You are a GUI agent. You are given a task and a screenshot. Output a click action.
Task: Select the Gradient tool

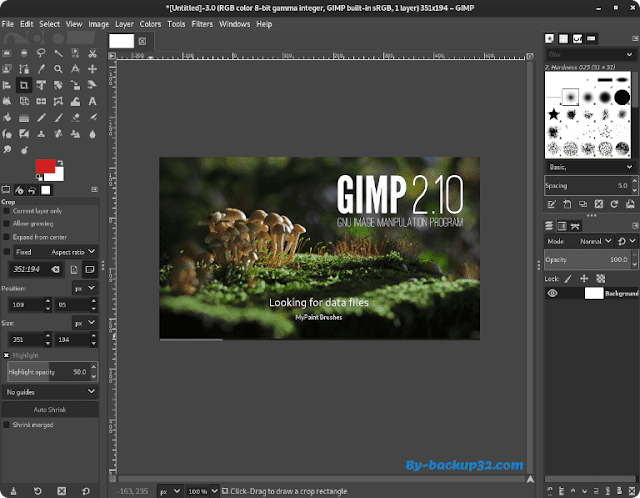pos(24,118)
